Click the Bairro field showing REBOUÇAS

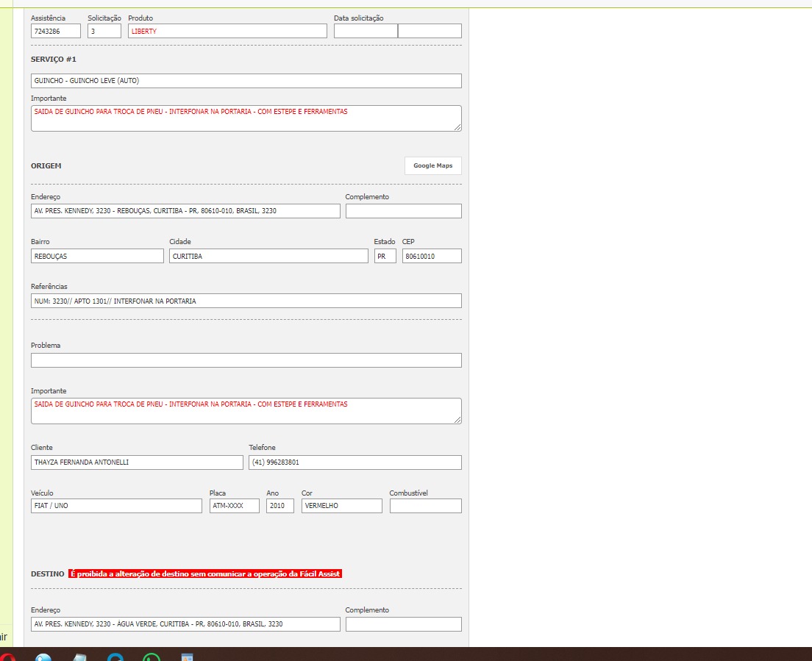(97, 256)
